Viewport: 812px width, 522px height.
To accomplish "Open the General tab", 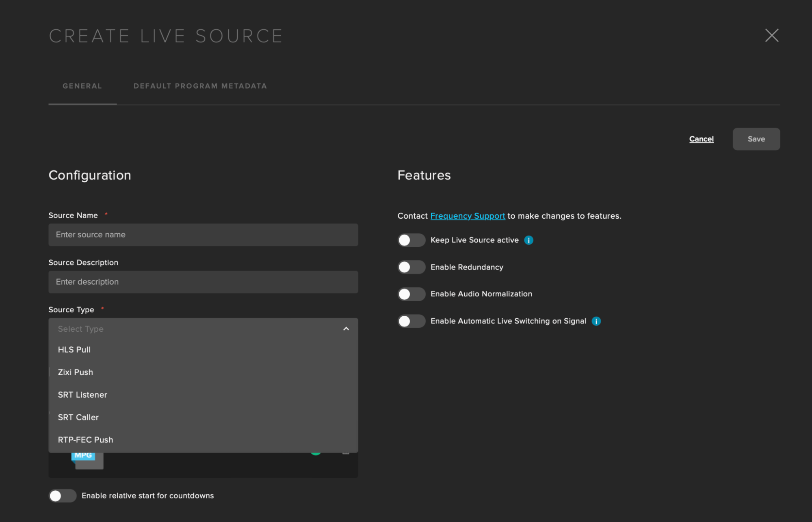I will coord(82,86).
